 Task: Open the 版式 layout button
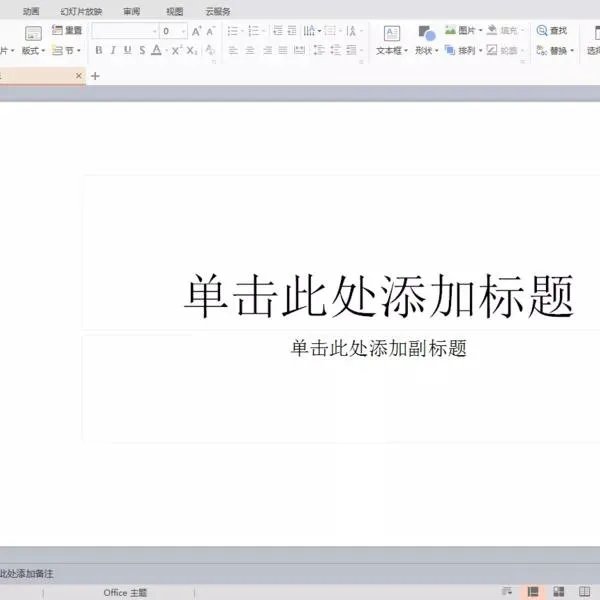click(33, 40)
